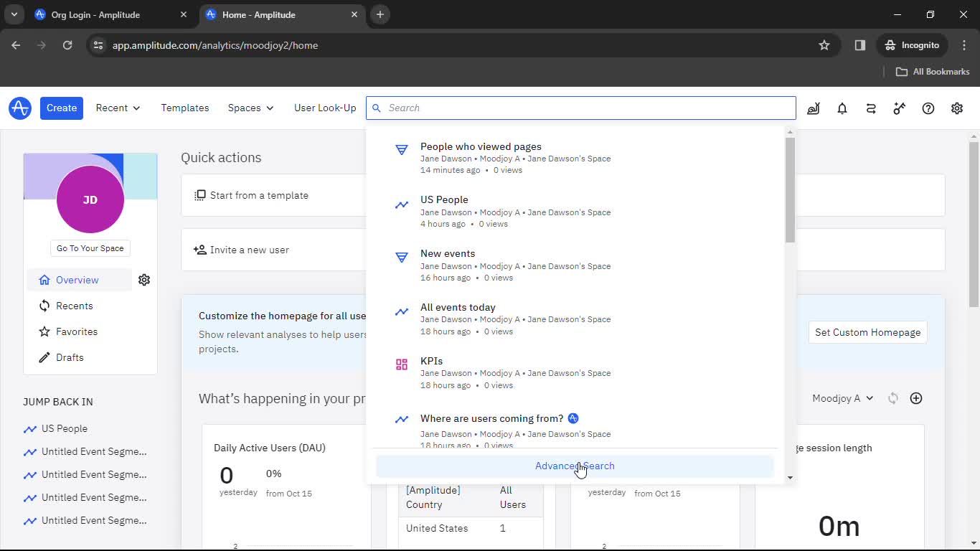This screenshot has height=551, width=980.
Task: Open the notifications bell icon
Action: coord(842,108)
